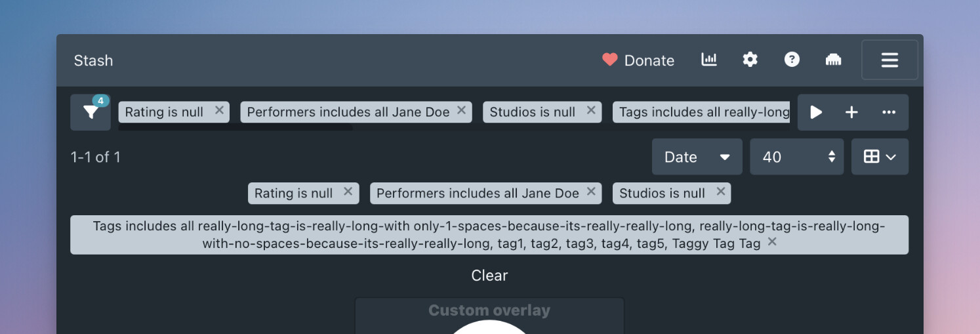Open the router-shaped icon in header
The width and height of the screenshot is (980, 334).
click(x=833, y=60)
